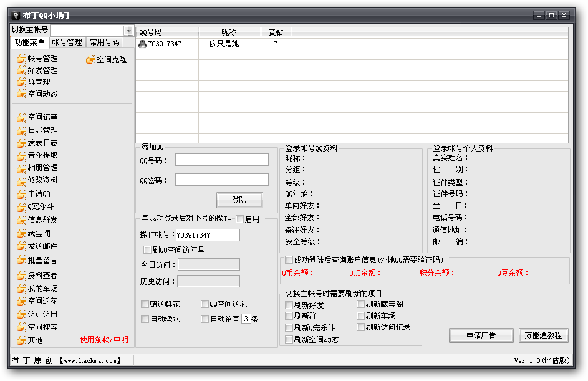The height and width of the screenshot is (381, 588).
Task: Check the 刷新藏宝阁 option
Action: point(361,304)
